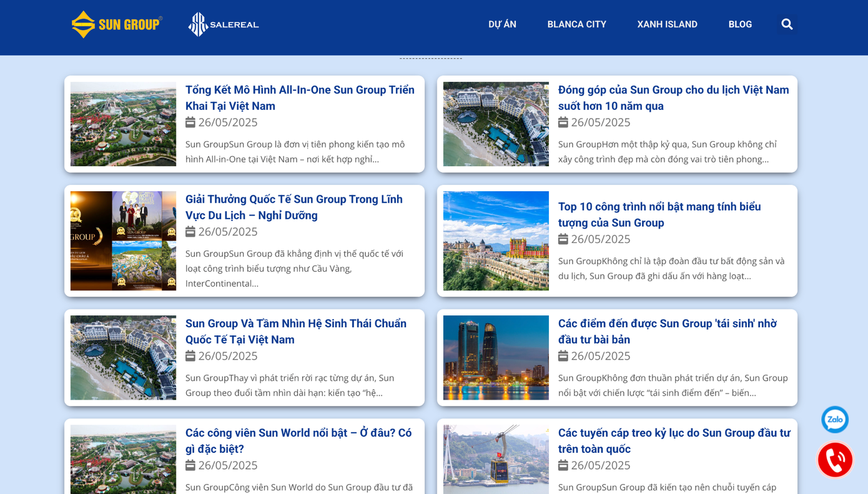Open the Sun World parks article title
This screenshot has height=494, width=868.
point(298,441)
